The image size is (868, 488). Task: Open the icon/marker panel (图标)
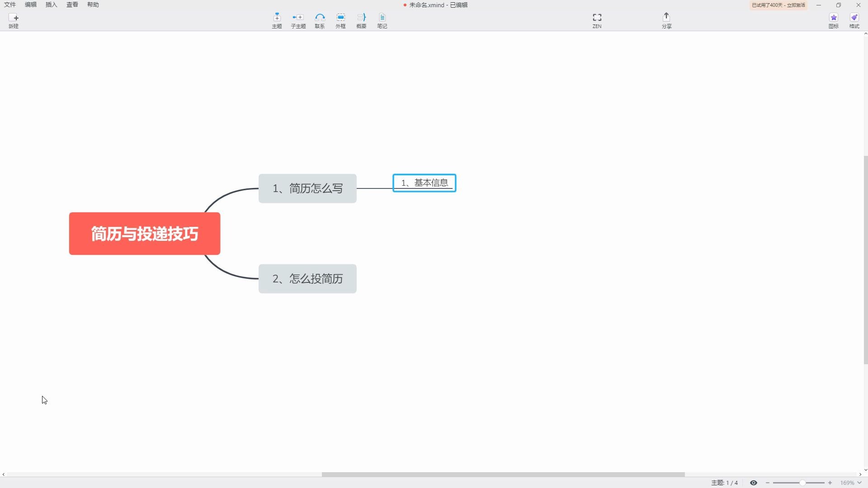pos(833,20)
